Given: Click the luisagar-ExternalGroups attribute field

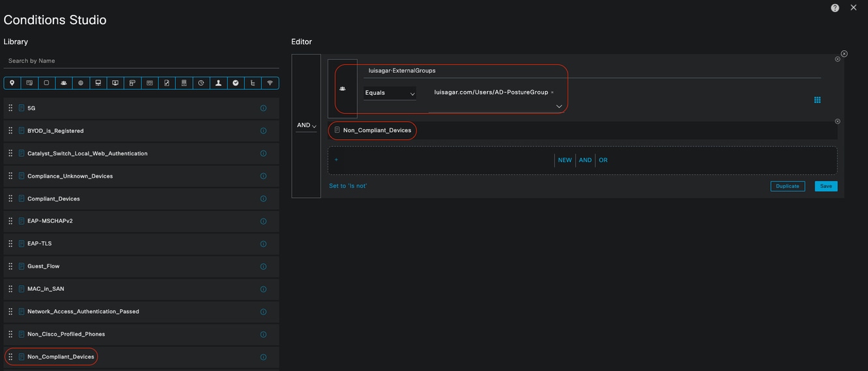Looking at the screenshot, I should click(x=592, y=70).
